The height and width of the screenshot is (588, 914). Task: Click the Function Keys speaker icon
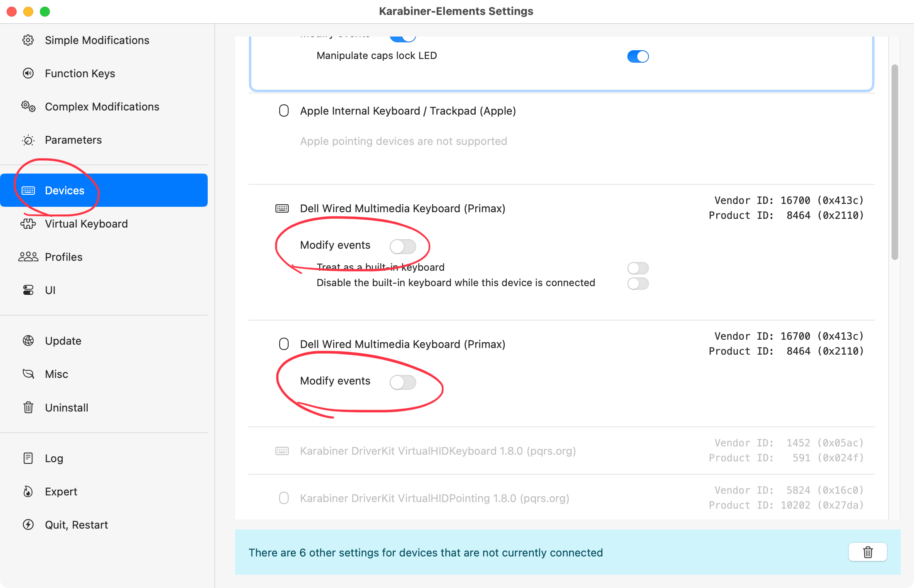[28, 73]
